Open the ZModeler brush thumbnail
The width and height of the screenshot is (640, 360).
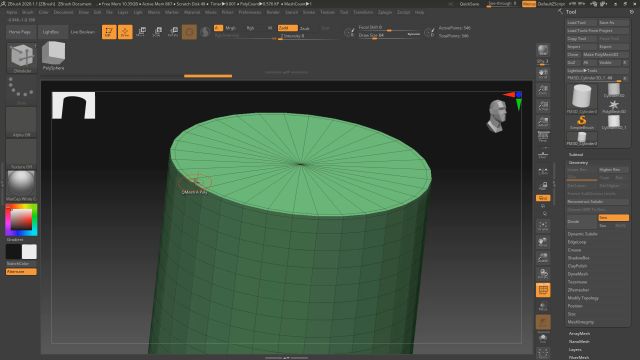pos(22,58)
